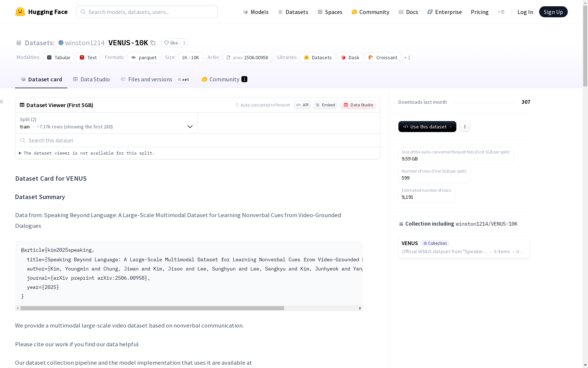Click the estimated number of rows value 9,191
Screen dimensions: 588x368
408,197
